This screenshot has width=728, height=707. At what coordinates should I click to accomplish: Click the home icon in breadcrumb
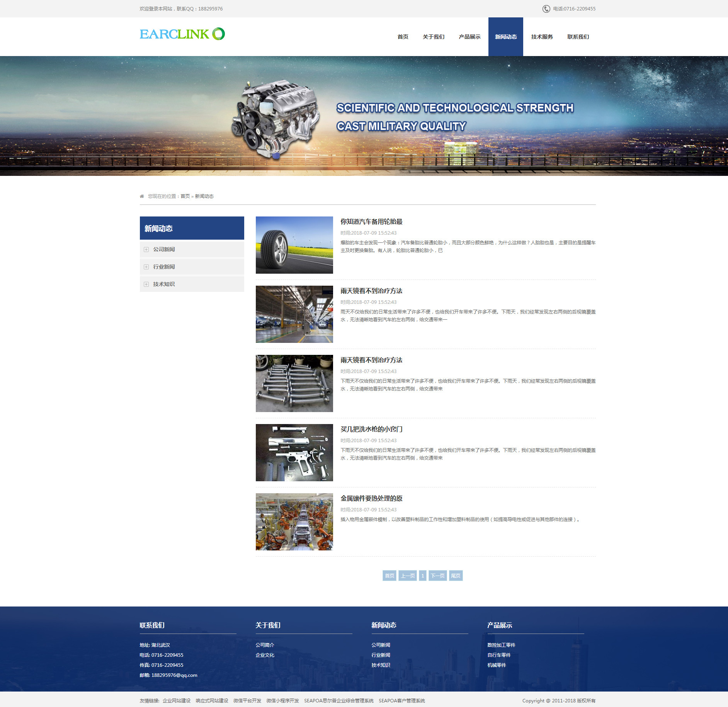pos(142,196)
